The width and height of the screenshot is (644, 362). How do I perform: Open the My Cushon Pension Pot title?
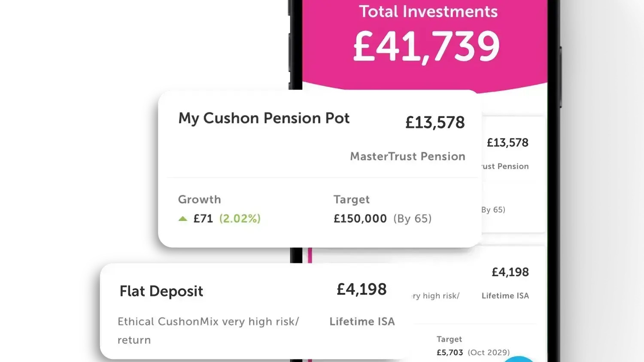264,118
